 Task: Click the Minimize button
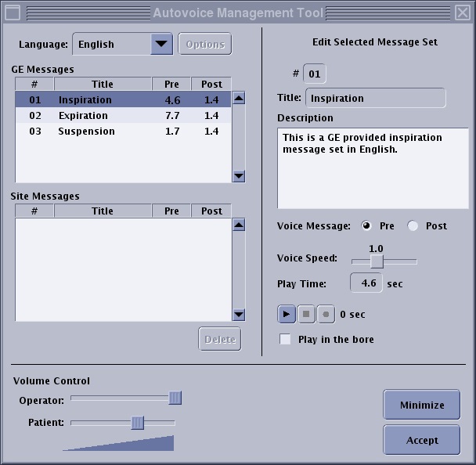coord(421,405)
